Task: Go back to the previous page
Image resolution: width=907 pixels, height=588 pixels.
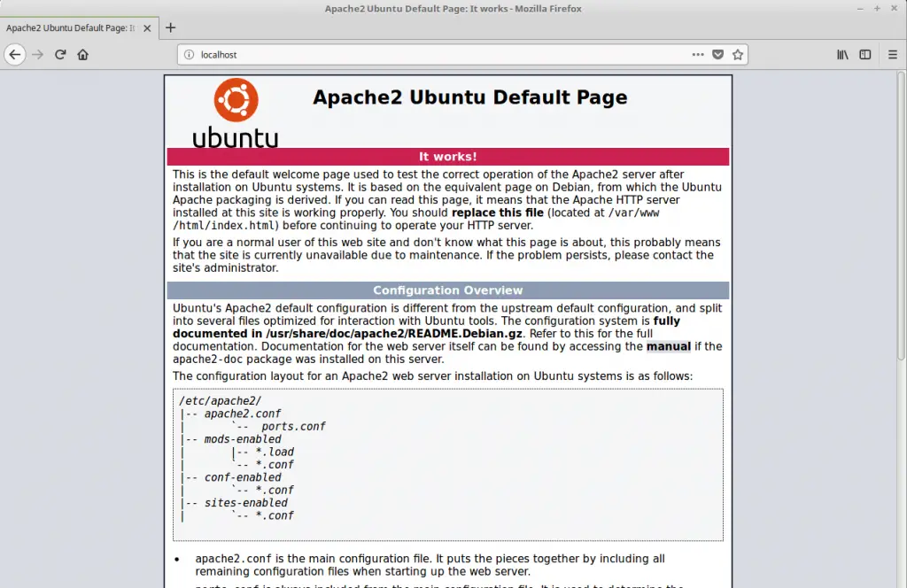Action: (14, 54)
